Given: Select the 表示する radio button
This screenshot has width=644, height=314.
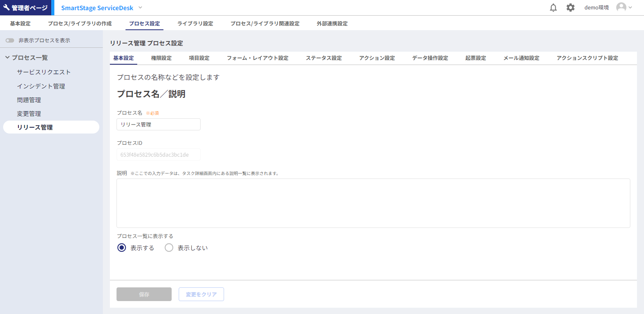Looking at the screenshot, I should pyautogui.click(x=122, y=248).
